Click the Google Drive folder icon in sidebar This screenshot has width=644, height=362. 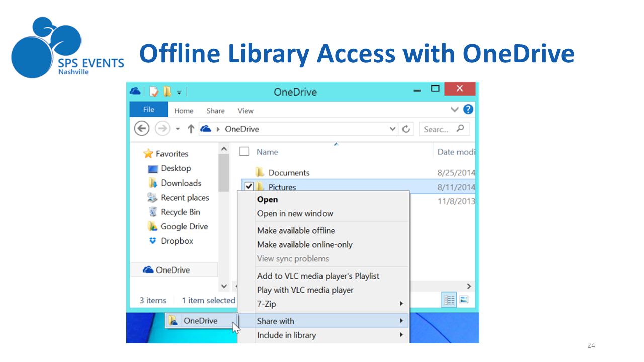pos(153,226)
